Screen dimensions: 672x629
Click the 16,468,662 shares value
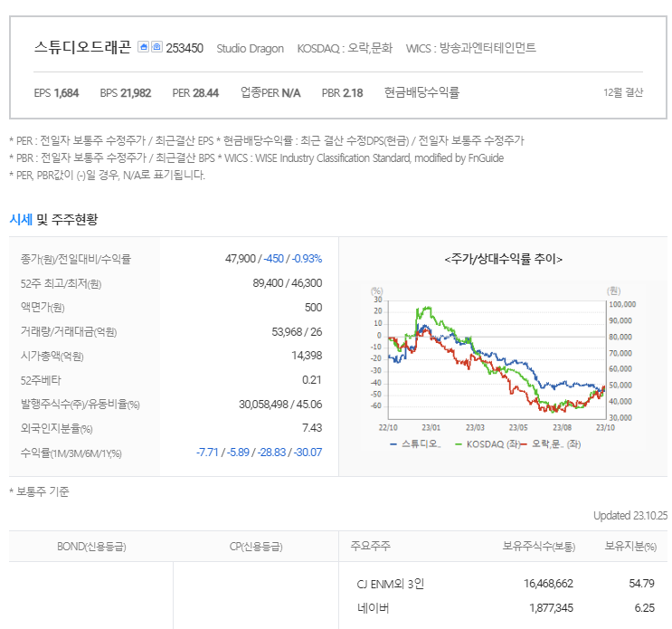click(x=548, y=584)
